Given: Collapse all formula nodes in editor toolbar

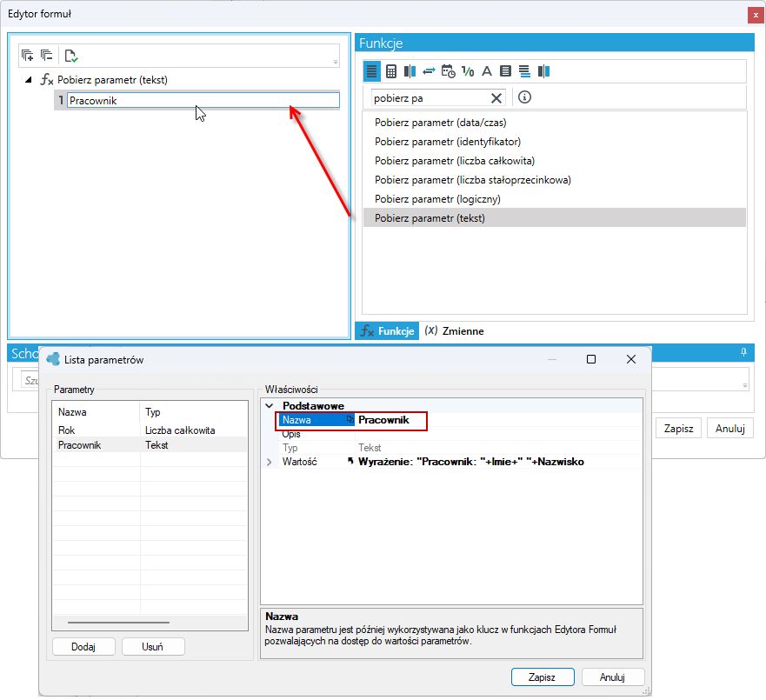Looking at the screenshot, I should click(46, 55).
